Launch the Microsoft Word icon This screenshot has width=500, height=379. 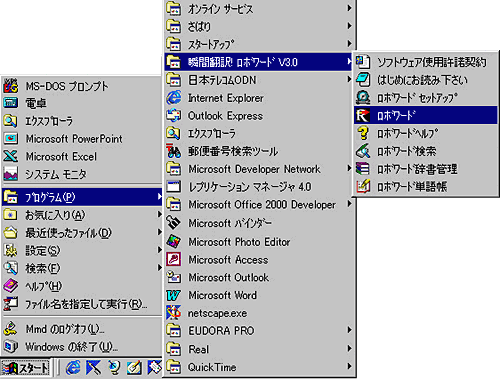(x=174, y=295)
